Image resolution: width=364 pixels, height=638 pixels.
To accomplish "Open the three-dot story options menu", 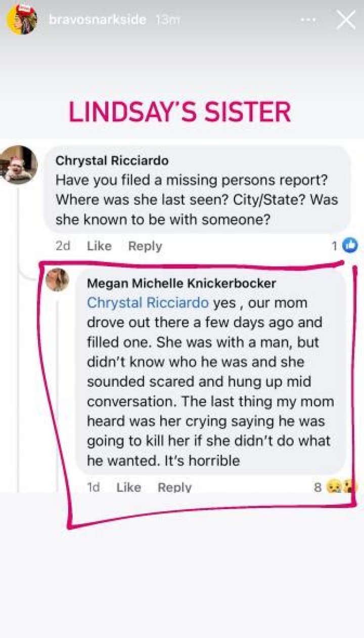I will click(309, 20).
